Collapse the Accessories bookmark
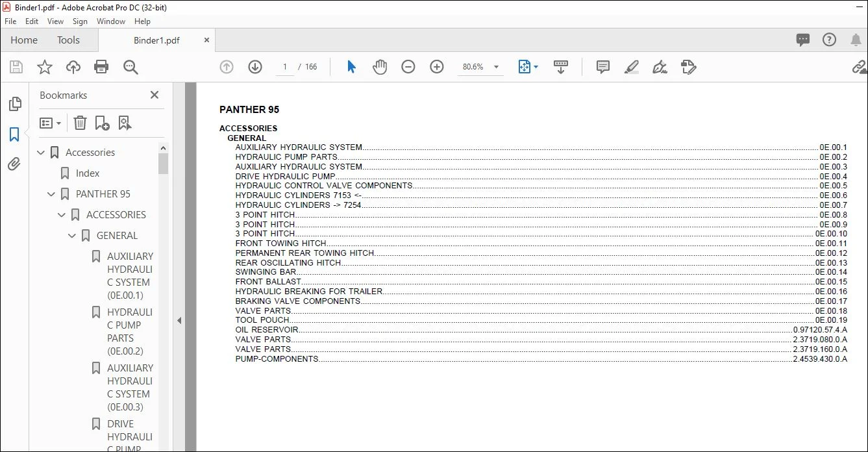 coord(42,153)
